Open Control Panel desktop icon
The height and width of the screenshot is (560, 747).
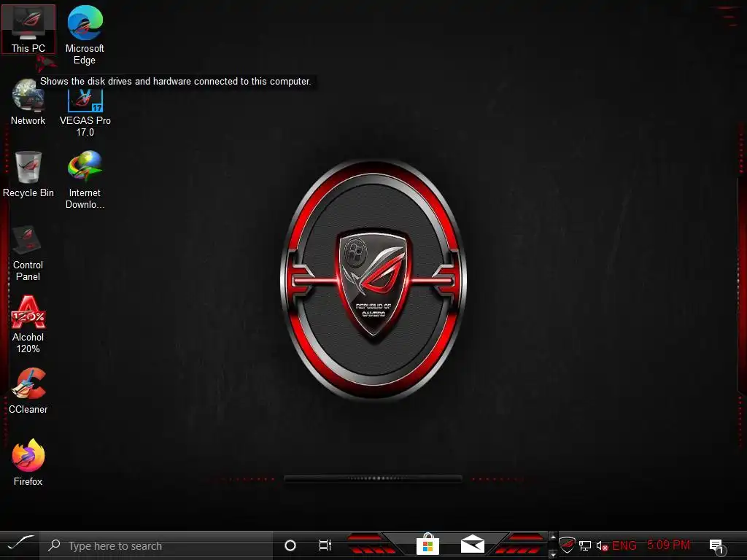(x=28, y=253)
